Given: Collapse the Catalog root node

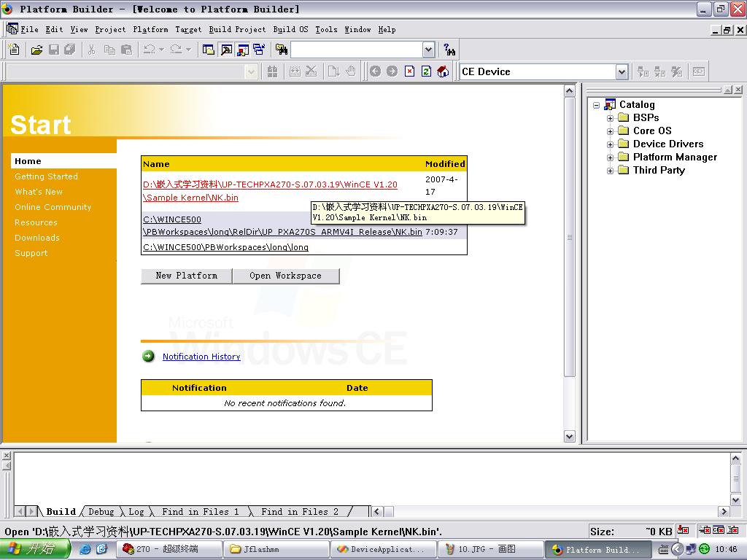Looking at the screenshot, I should (597, 105).
